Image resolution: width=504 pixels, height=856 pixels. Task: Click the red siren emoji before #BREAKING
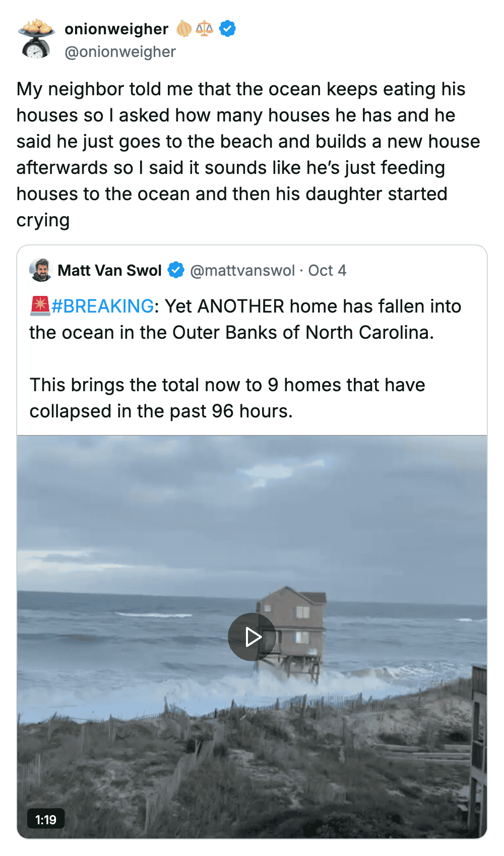click(x=40, y=306)
